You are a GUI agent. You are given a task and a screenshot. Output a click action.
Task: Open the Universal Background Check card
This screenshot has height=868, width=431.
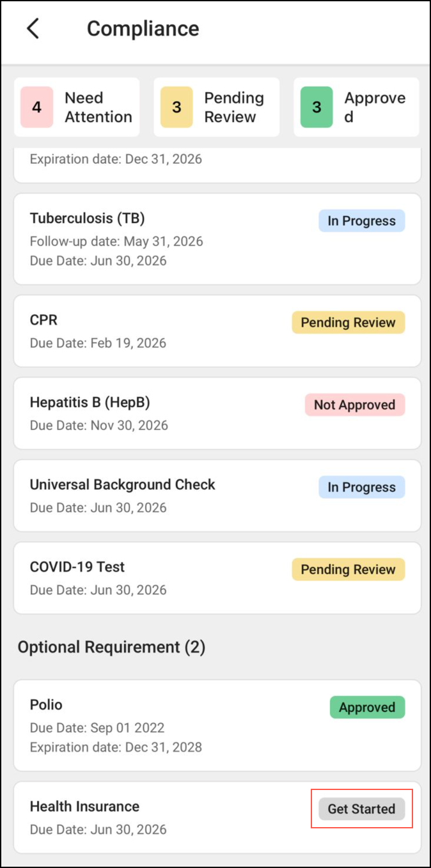coord(160,496)
